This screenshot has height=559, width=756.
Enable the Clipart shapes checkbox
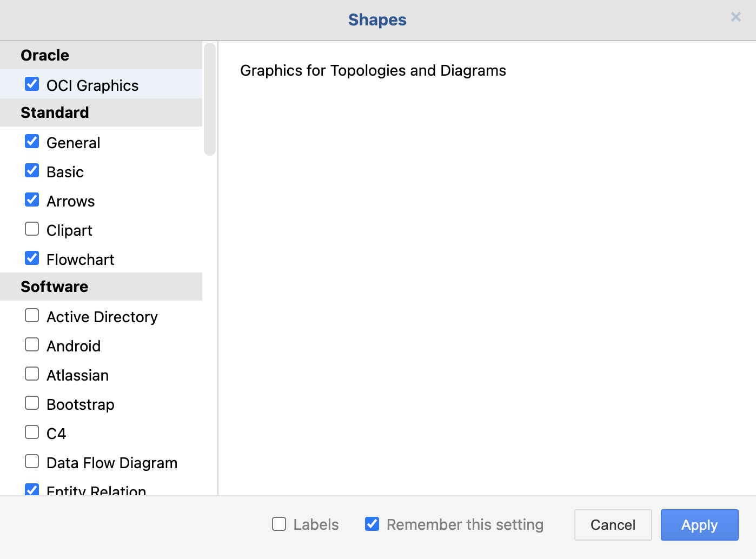(x=32, y=229)
